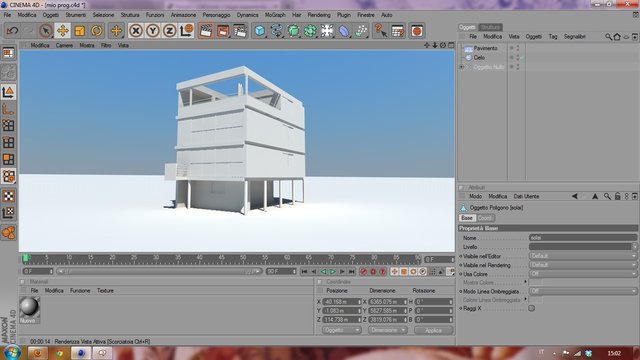Screen dimensions: 640x360
Task: Click the Applica button
Action: (x=433, y=330)
